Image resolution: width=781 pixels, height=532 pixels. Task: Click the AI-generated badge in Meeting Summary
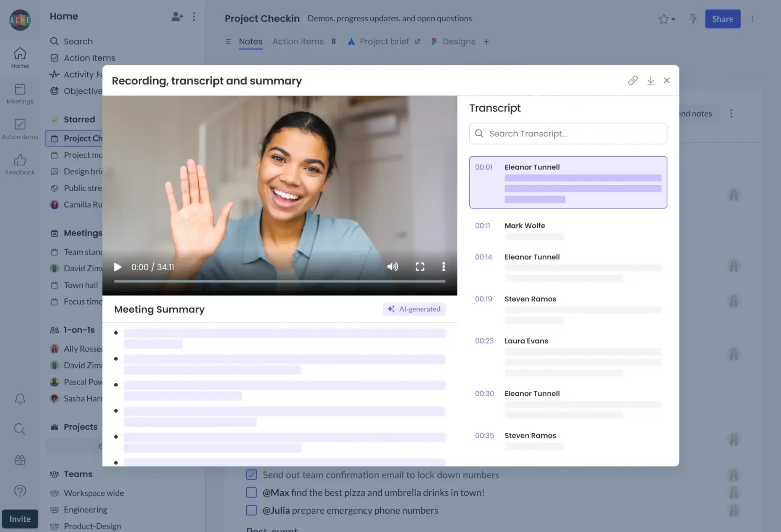(x=414, y=309)
